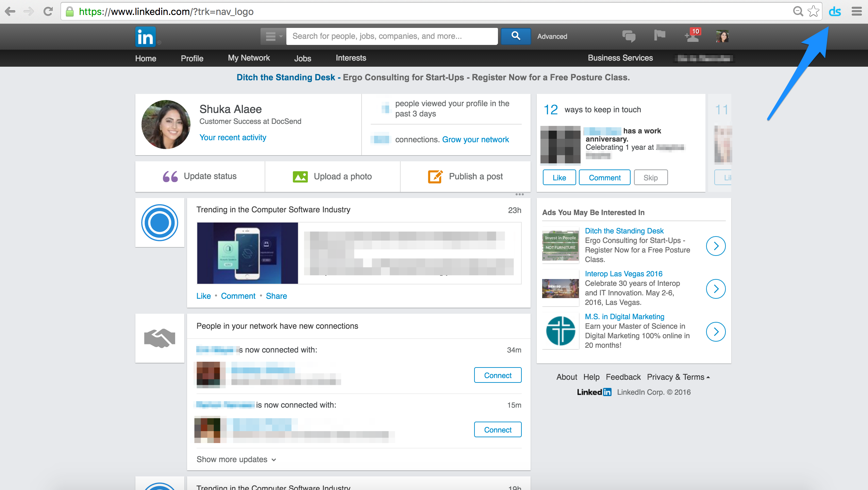The height and width of the screenshot is (490, 868).
Task: Open the trending article phone image
Action: point(248,253)
